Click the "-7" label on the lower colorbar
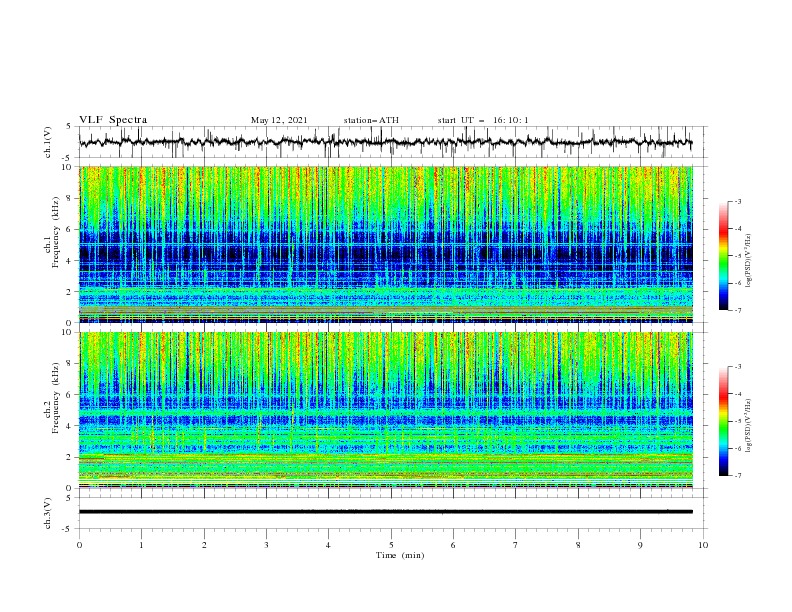 (x=737, y=476)
